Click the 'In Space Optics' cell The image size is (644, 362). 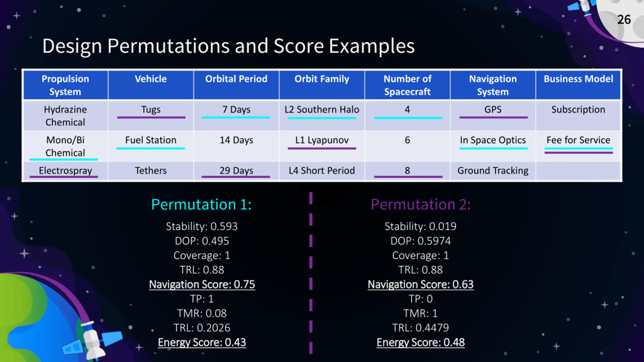pyautogui.click(x=493, y=146)
